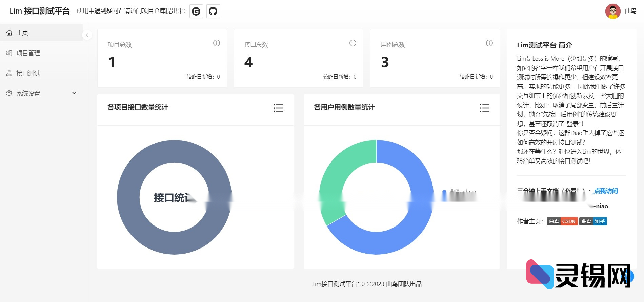Click the 各项目接口数量统计 heading
Image resolution: width=644 pixels, height=302 pixels.
coord(138,107)
